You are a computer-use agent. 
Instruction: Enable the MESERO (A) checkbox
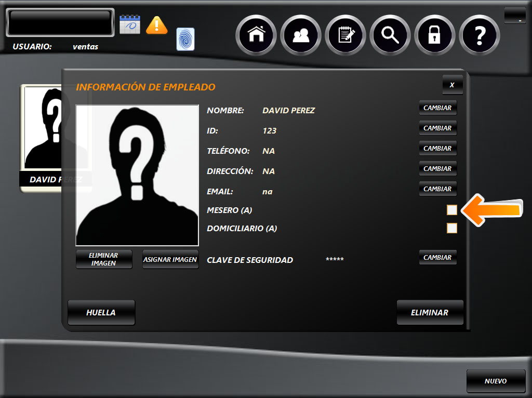452,210
